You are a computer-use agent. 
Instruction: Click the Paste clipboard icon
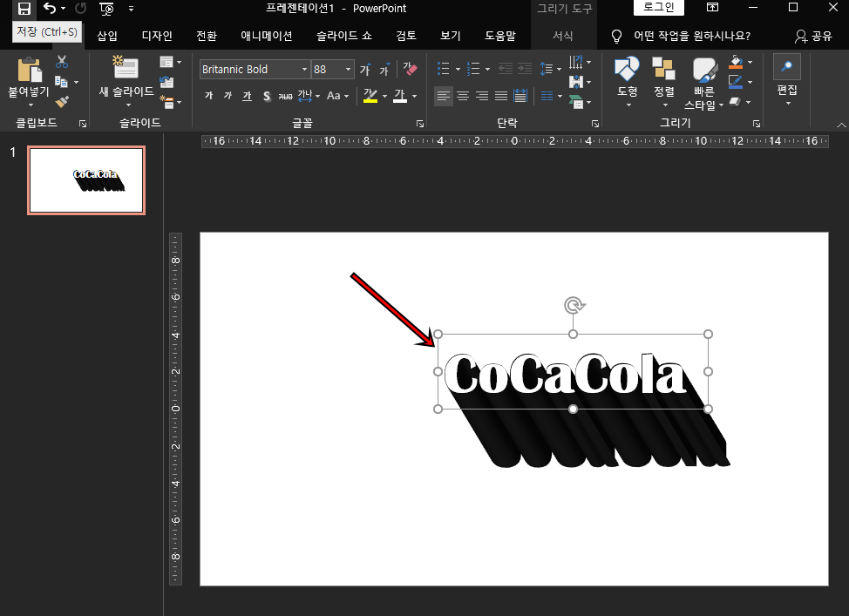point(30,70)
